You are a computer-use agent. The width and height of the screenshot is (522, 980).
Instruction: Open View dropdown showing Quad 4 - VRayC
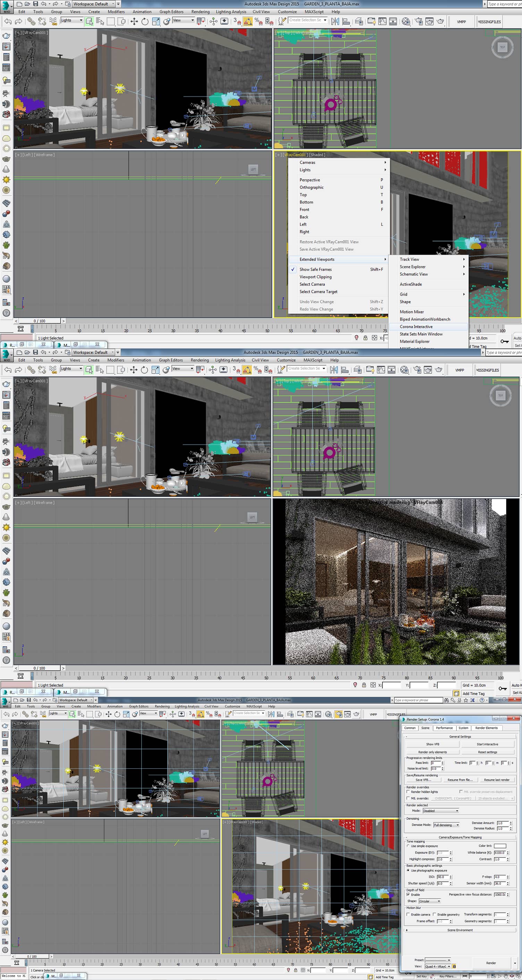438,966
